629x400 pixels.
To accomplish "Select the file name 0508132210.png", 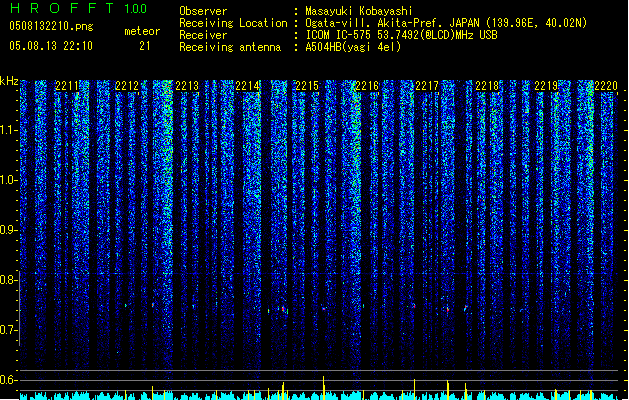I will 51,26.
